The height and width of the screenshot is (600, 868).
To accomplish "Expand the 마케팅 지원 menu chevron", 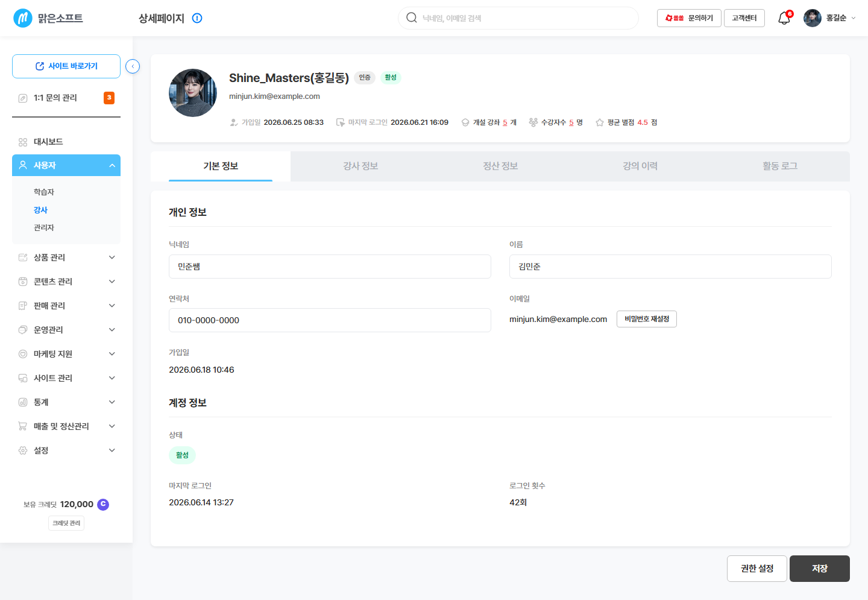I will 112,354.
